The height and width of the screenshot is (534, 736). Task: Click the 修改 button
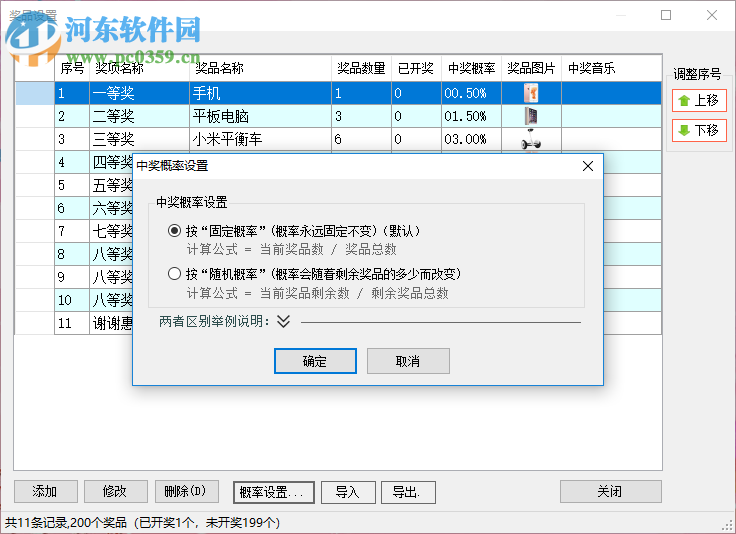[115, 491]
